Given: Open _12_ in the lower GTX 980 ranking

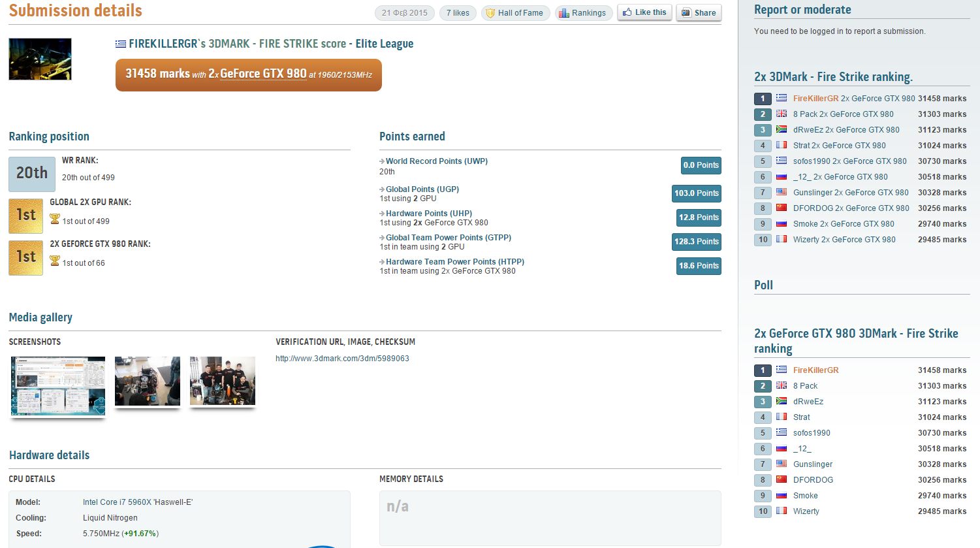Looking at the screenshot, I should tap(802, 449).
